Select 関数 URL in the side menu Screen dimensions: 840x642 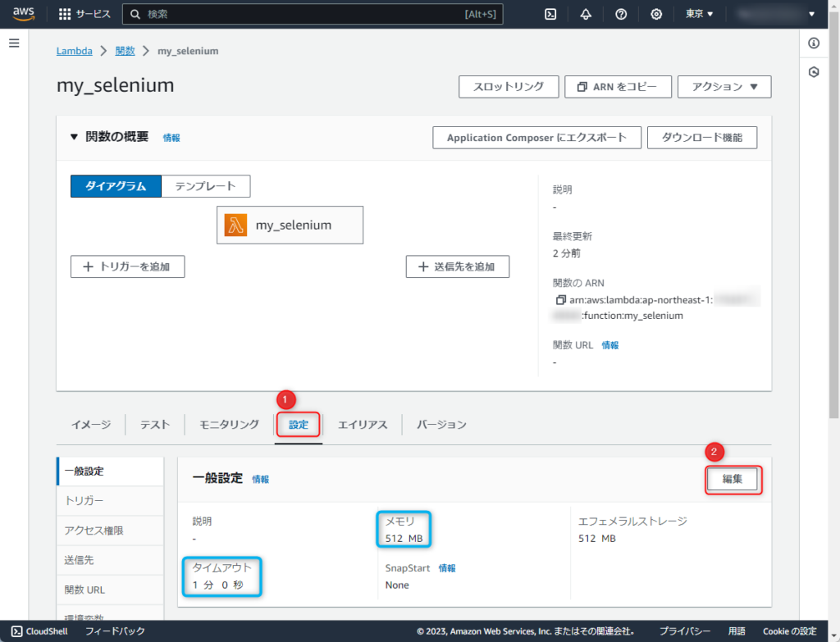coord(111,590)
